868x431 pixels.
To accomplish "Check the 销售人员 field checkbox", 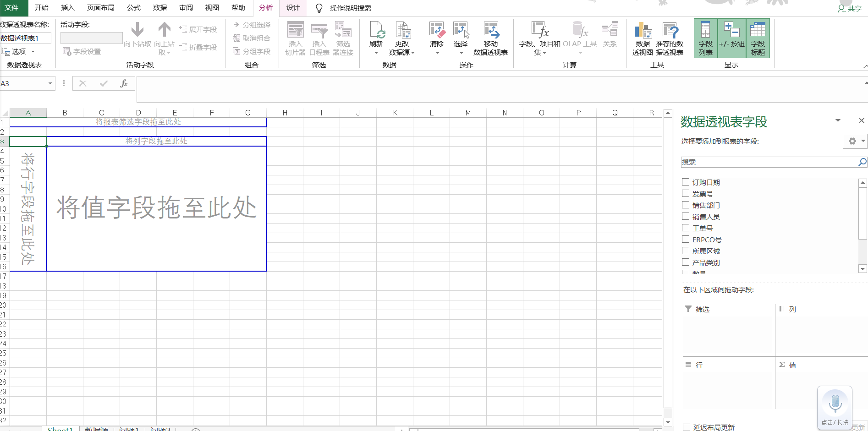I will (686, 216).
